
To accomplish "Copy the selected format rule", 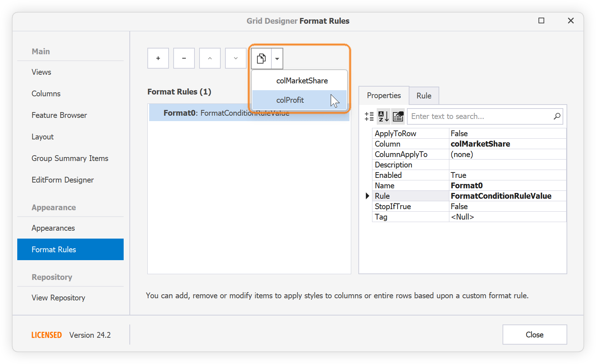I will [x=261, y=58].
